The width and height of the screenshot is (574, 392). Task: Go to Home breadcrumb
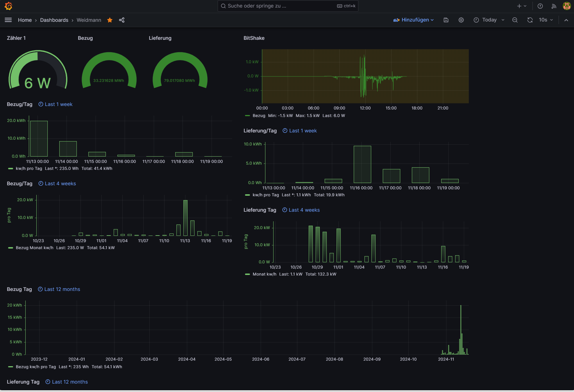[x=25, y=20]
